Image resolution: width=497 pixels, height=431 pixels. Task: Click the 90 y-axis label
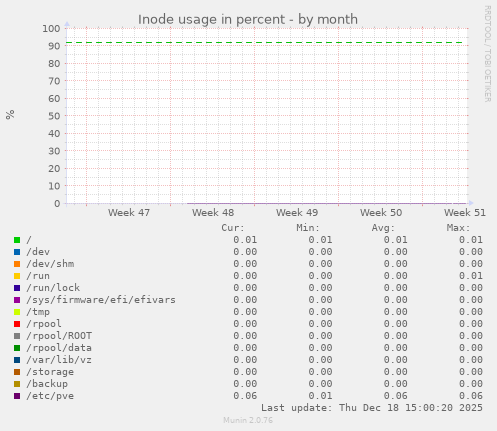(x=54, y=46)
